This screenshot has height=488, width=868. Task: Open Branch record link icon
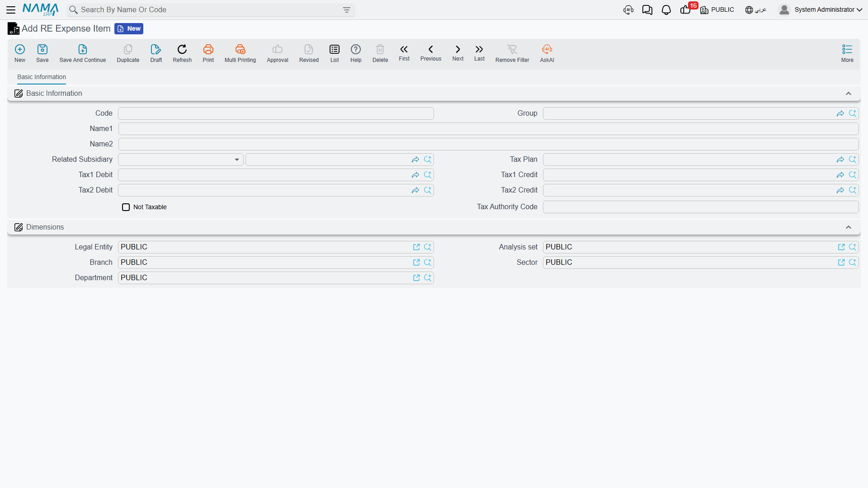coord(416,263)
